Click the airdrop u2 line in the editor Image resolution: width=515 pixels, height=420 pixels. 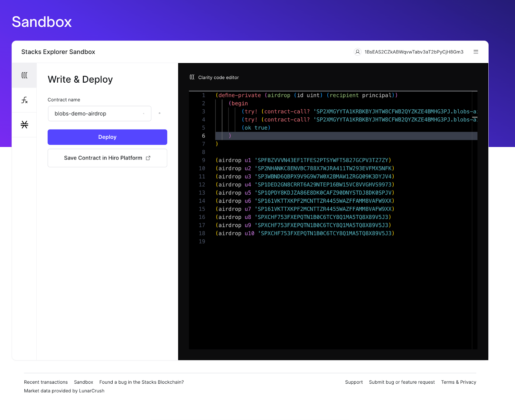coord(305,168)
